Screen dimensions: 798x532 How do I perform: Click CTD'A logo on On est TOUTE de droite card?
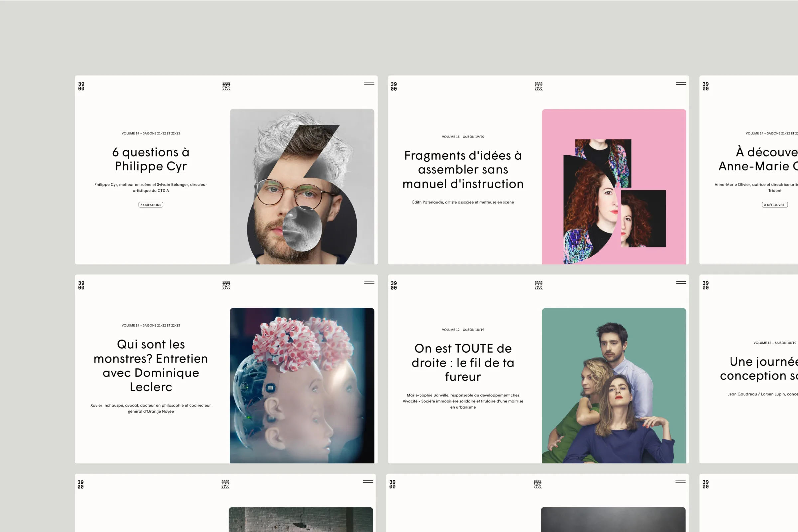point(539,285)
